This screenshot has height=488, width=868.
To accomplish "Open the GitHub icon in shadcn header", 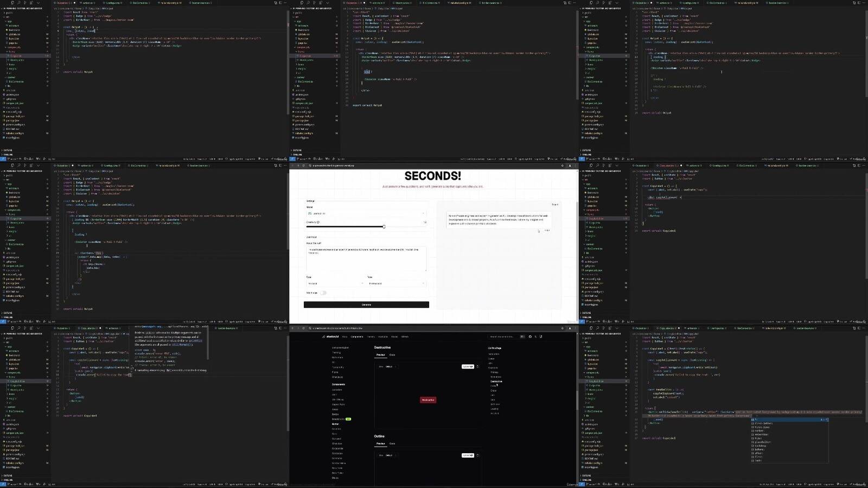I will point(530,337).
